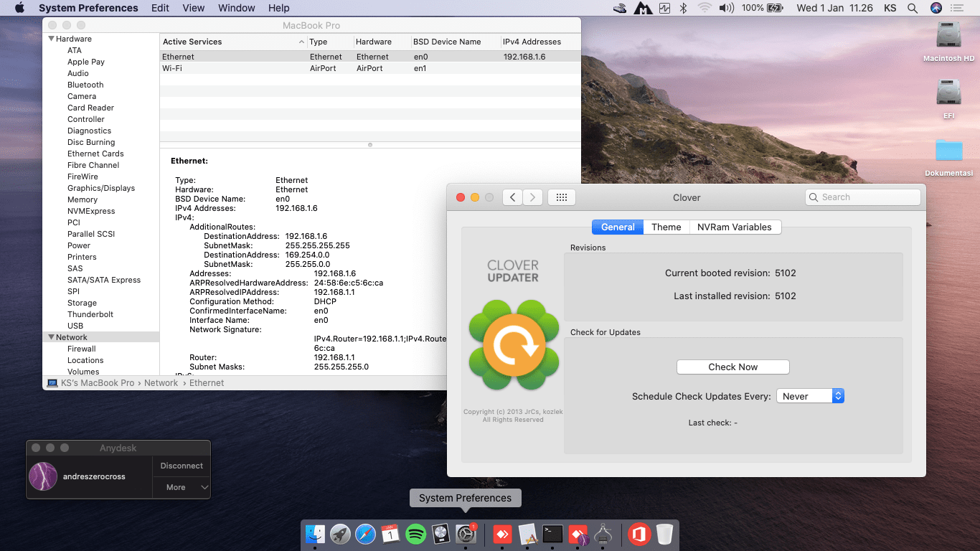Open System Information chip icon in Dock
The height and width of the screenshot is (551, 980).
click(603, 534)
